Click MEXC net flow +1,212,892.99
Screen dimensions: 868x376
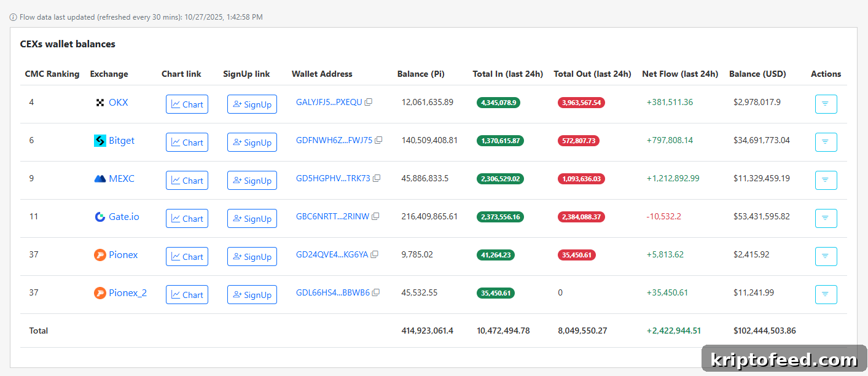point(673,179)
